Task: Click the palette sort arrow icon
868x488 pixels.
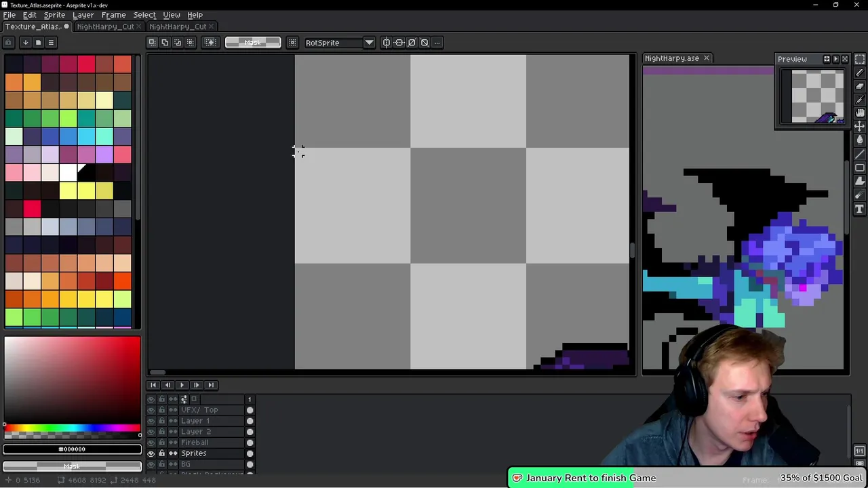Action: point(25,43)
